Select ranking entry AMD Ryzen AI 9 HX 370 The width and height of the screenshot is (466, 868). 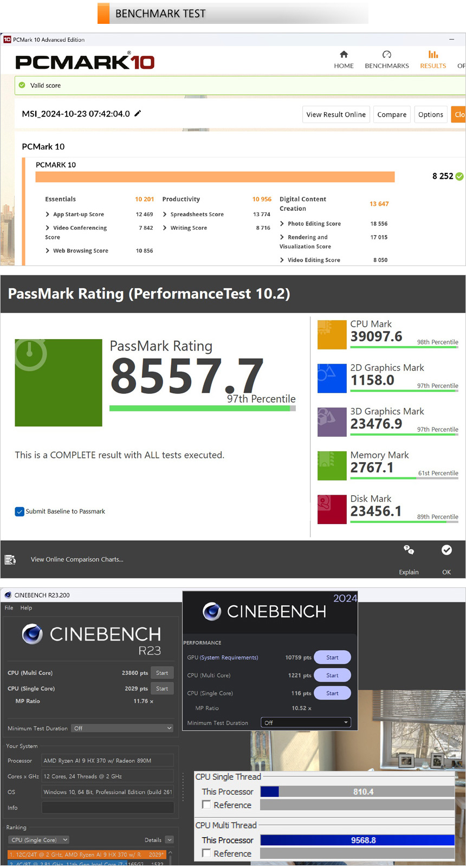[86, 854]
